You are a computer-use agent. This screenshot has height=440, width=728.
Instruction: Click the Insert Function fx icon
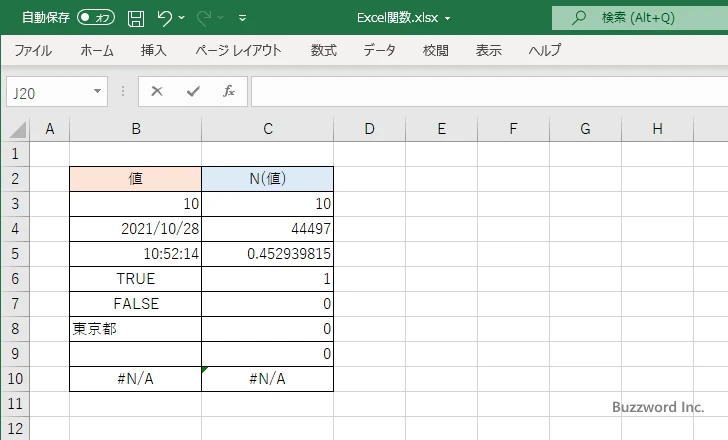[228, 91]
